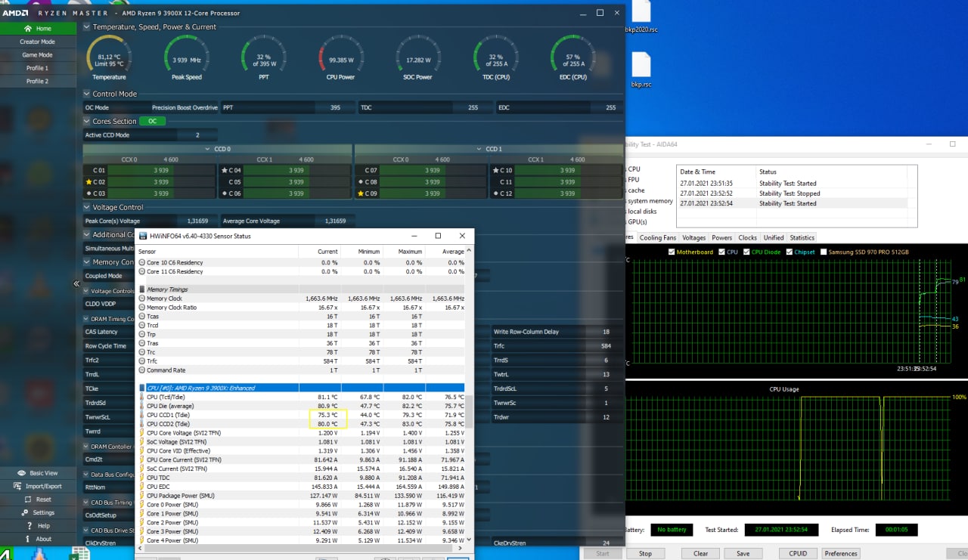Screen dimensions: 968x560
Task: Click the Reset icon in Ryzen Master
Action: [28, 500]
